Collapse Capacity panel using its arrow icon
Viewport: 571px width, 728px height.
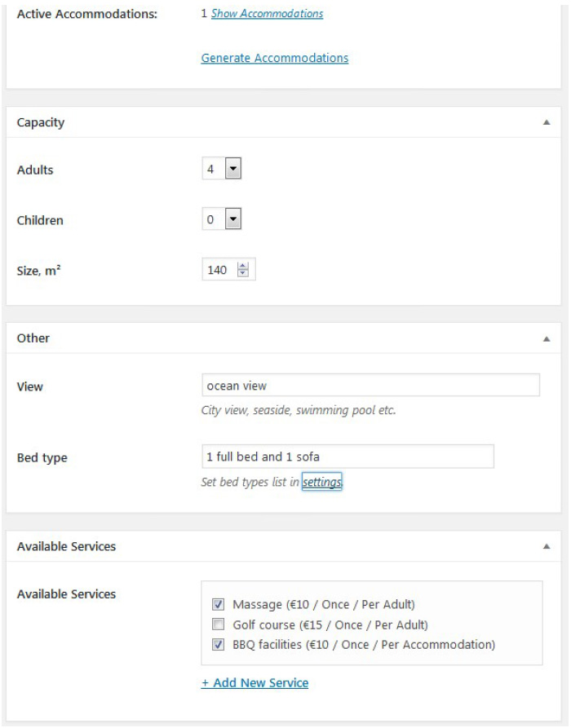pyautogui.click(x=546, y=122)
